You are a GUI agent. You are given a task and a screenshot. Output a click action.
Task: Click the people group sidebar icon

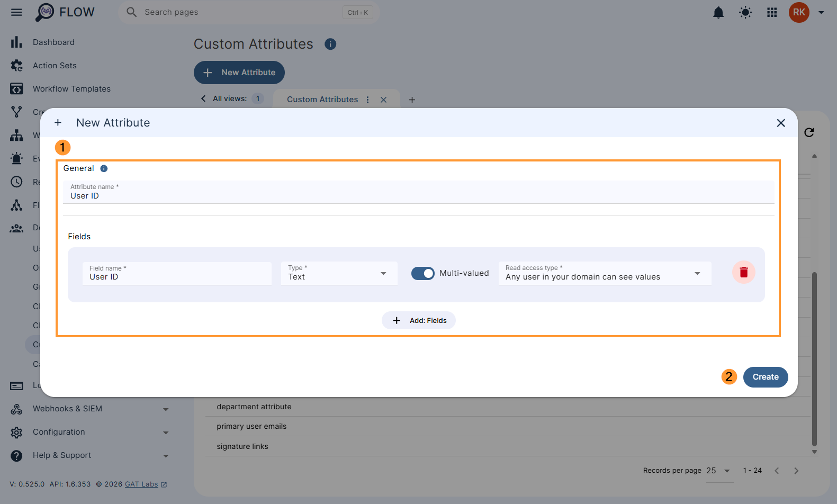(16, 228)
